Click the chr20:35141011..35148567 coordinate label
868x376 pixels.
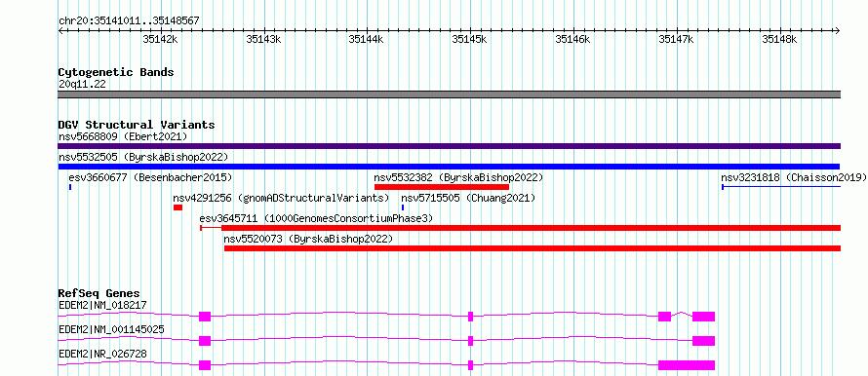[x=129, y=21]
